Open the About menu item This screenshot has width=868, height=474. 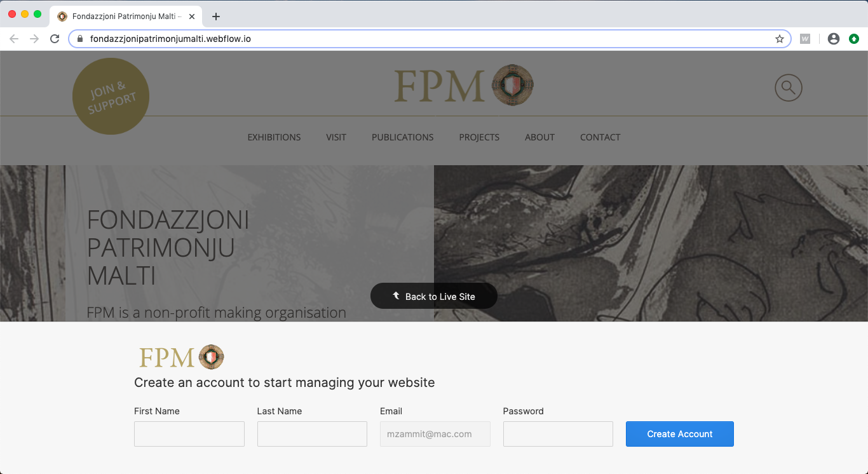point(540,137)
